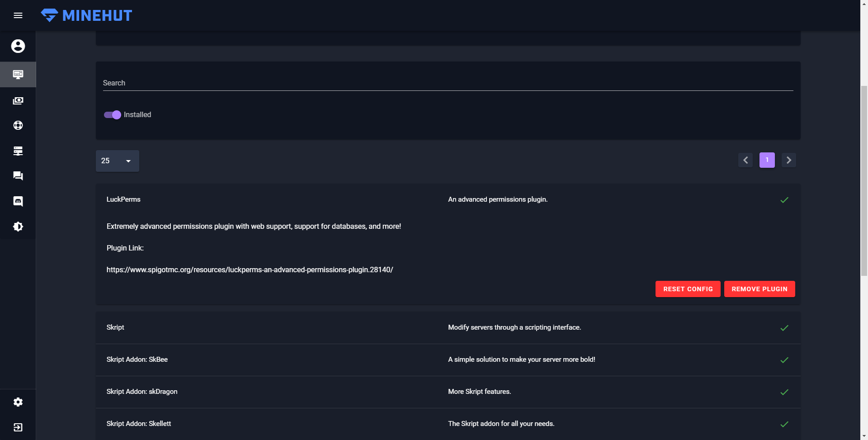Click the scrollbar down arrow
Image resolution: width=868 pixels, height=440 pixels.
point(864,436)
